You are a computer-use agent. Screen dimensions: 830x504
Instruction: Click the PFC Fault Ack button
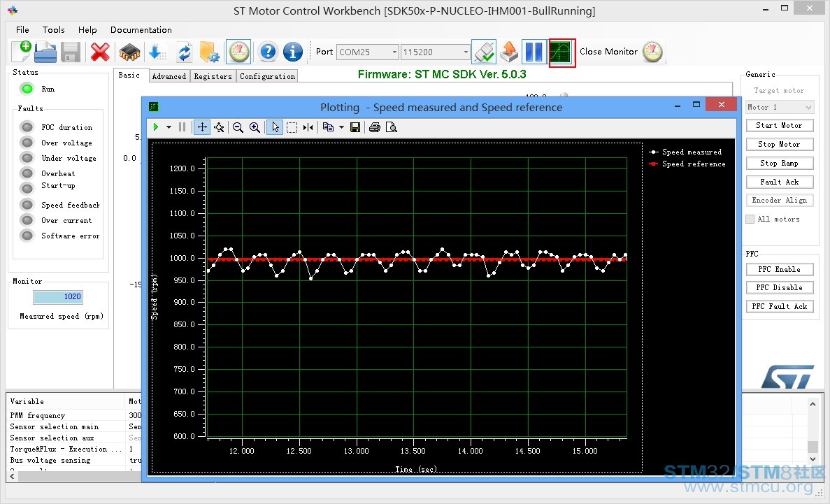click(779, 306)
